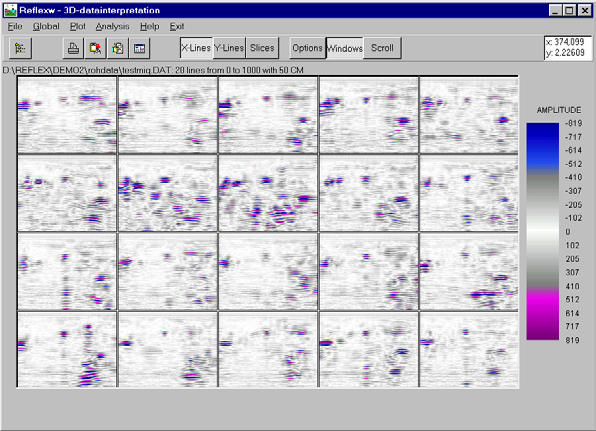596x431 pixels.
Task: Expand the Analysis menu
Action: click(113, 27)
